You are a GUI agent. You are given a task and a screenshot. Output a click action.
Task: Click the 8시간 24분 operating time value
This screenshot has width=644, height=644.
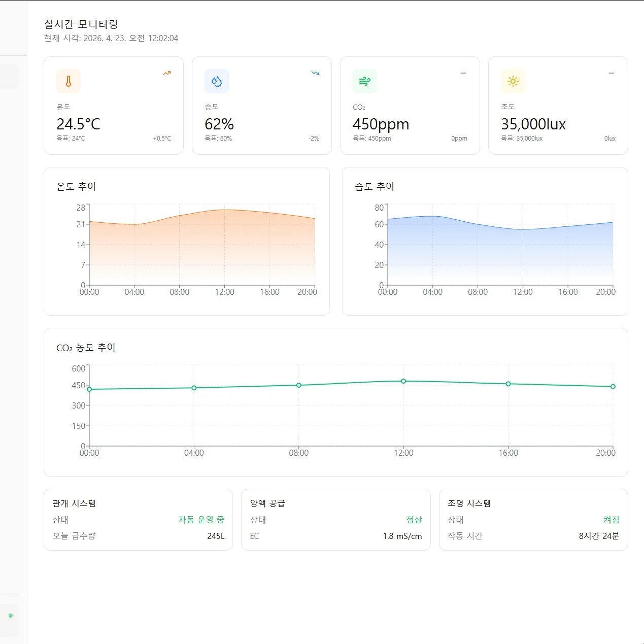click(x=599, y=536)
